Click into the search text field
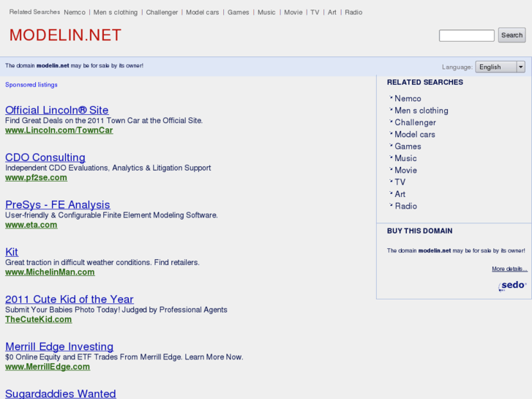 [x=467, y=35]
